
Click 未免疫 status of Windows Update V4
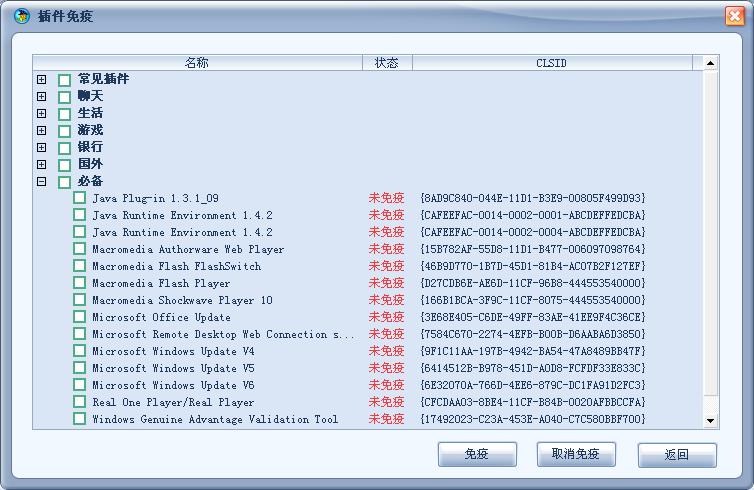point(386,351)
